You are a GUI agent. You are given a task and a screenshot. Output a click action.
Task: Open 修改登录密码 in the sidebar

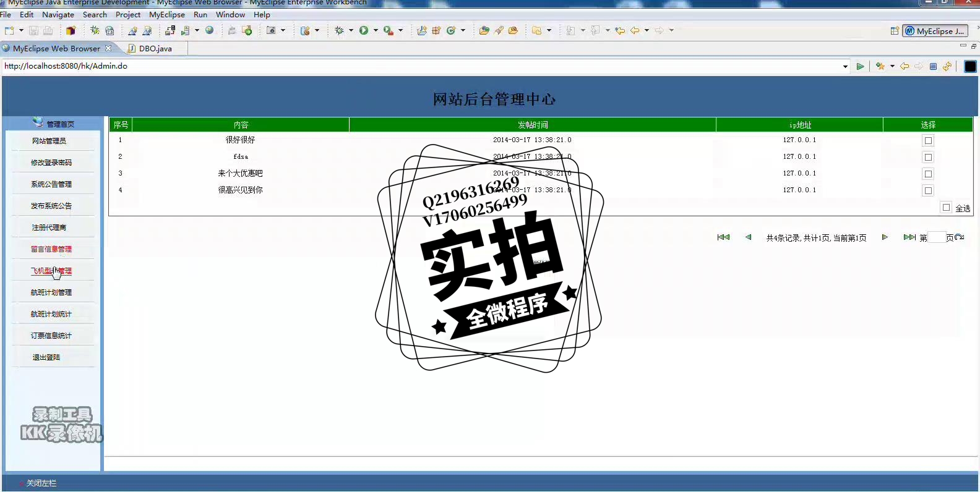pyautogui.click(x=51, y=163)
